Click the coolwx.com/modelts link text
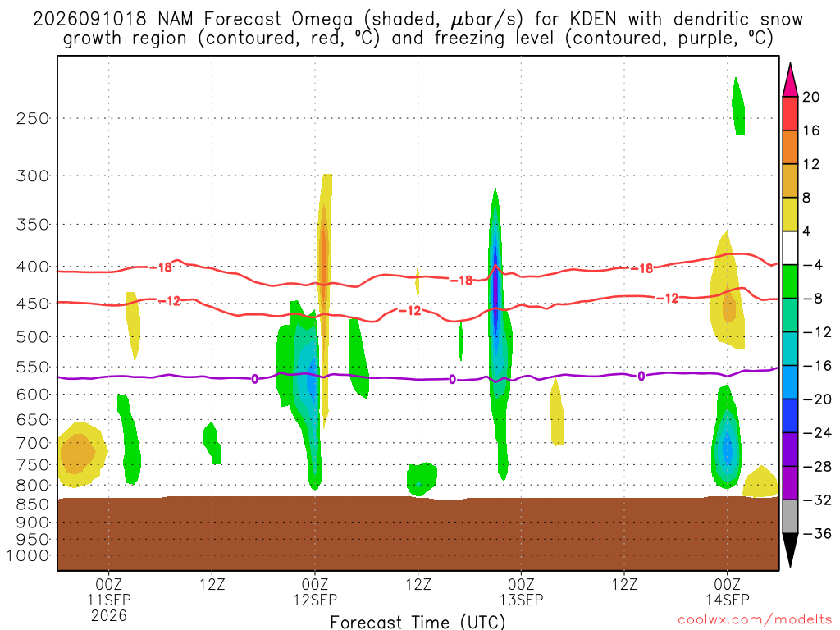This screenshot has height=630, width=840. pyautogui.click(x=756, y=620)
